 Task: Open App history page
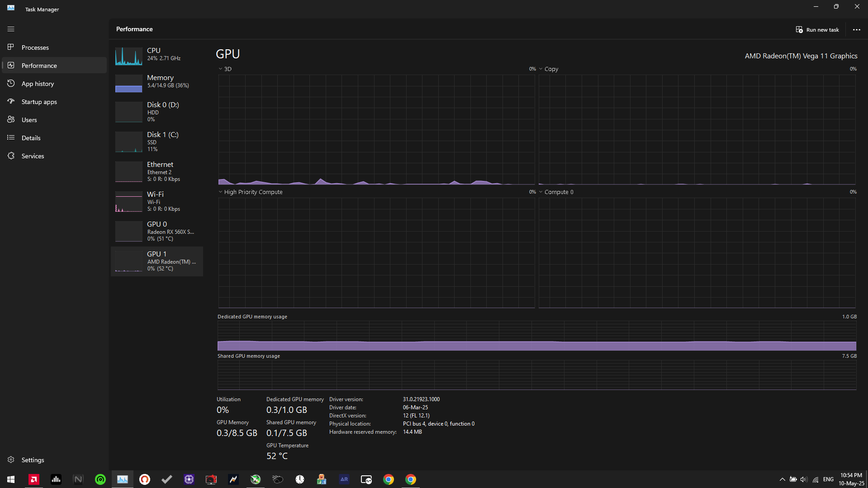coord(54,84)
